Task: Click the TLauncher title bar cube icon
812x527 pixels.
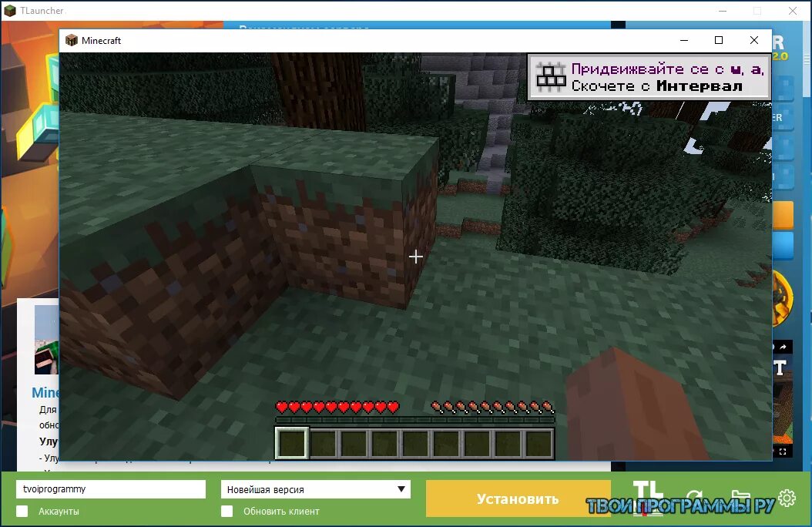Action: click(x=10, y=10)
